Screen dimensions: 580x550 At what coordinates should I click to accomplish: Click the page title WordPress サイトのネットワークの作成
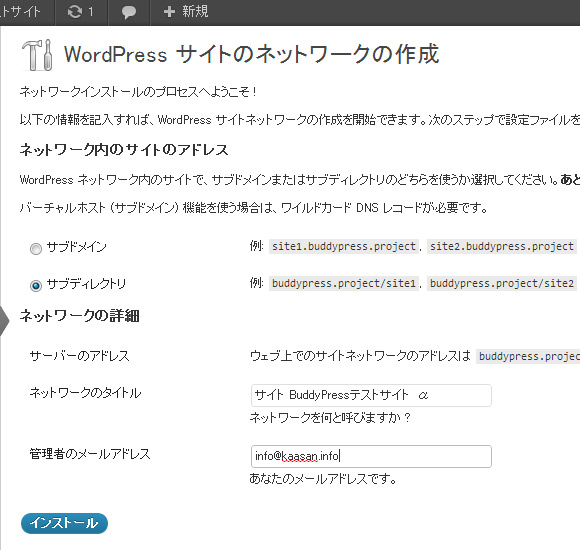[252, 54]
